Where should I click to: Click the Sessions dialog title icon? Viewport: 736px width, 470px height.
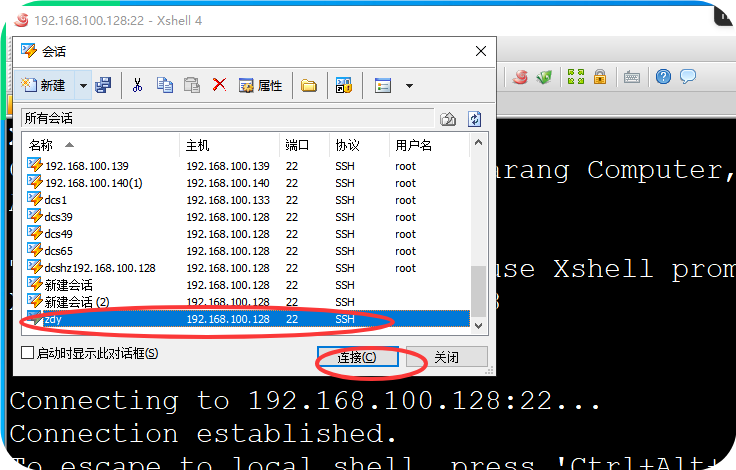pos(29,51)
